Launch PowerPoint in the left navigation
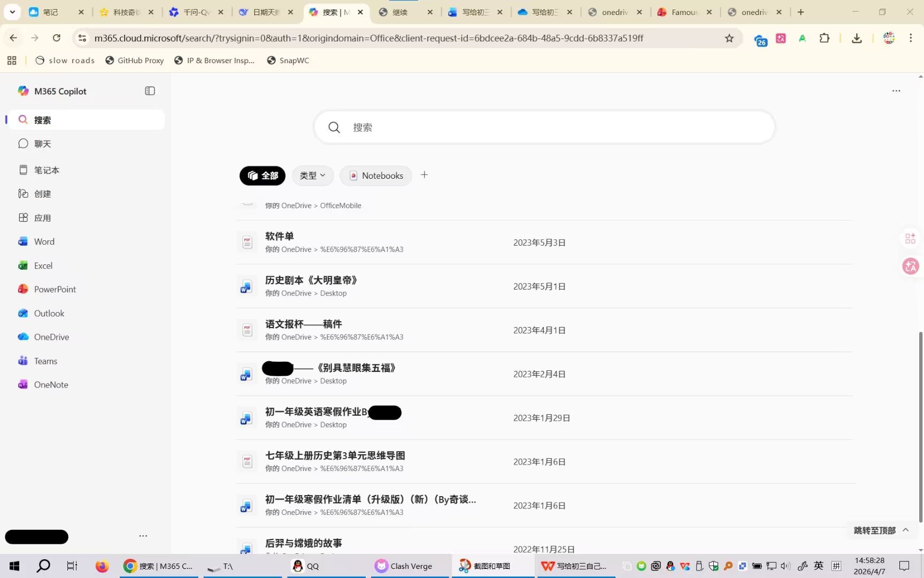 [55, 289]
